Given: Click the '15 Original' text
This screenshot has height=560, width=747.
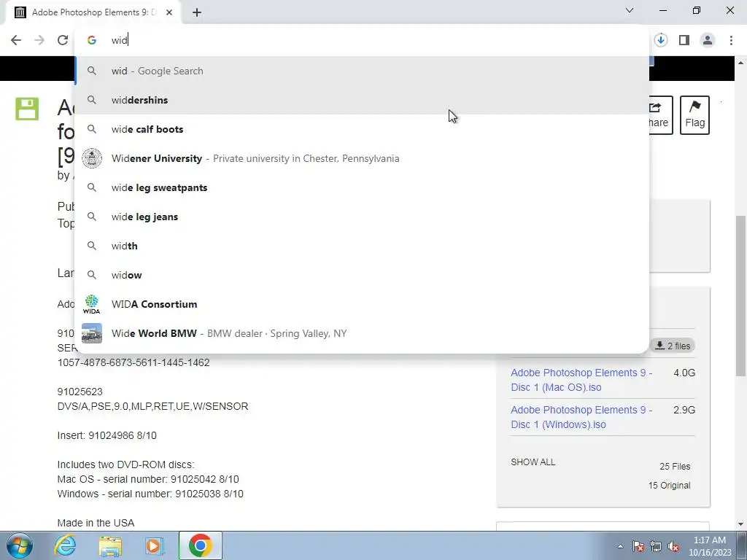Looking at the screenshot, I should pos(669,485).
